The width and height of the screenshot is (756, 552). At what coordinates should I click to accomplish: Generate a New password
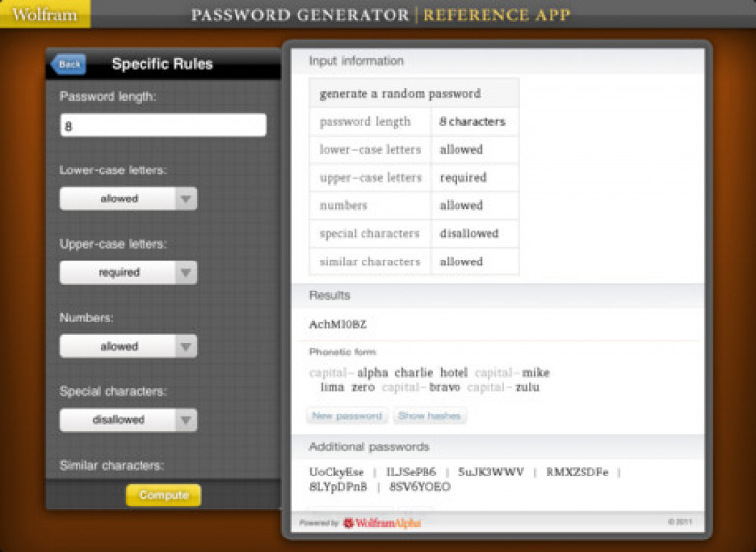(x=347, y=415)
